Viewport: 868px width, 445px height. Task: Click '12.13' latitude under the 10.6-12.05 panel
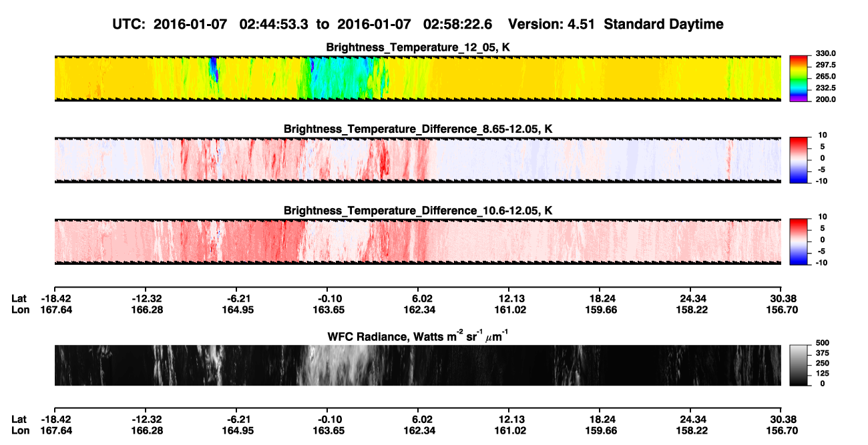click(509, 299)
